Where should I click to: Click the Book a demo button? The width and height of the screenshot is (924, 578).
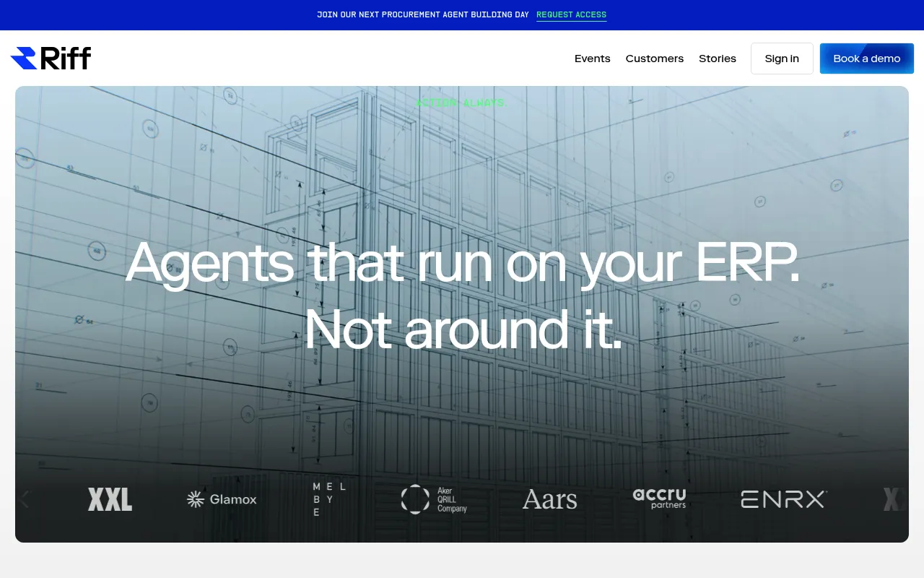coord(867,59)
